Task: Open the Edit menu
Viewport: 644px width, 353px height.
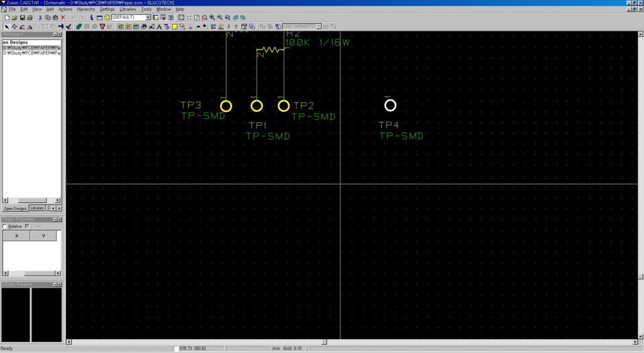Action: pos(25,9)
